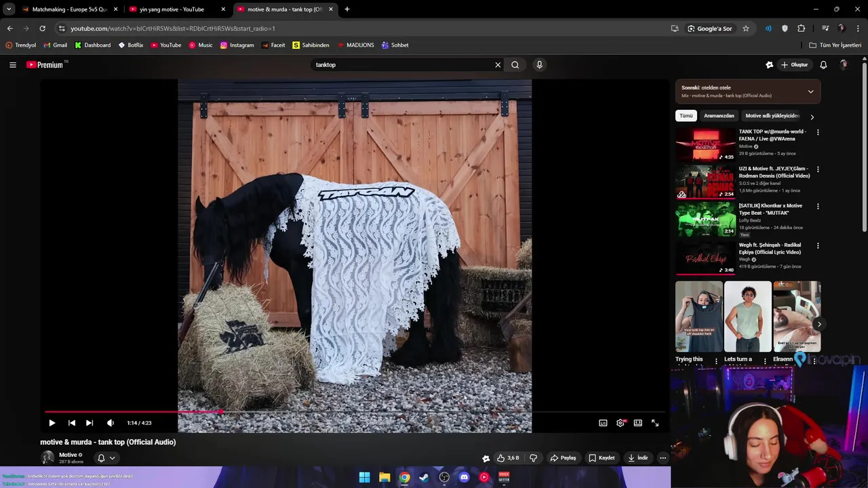Go back in browser history

9,28
